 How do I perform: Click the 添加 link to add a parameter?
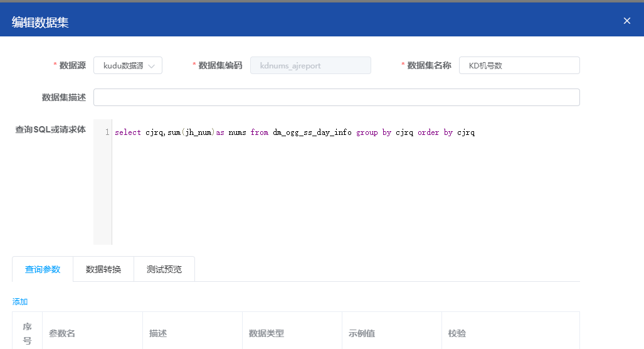click(x=20, y=302)
